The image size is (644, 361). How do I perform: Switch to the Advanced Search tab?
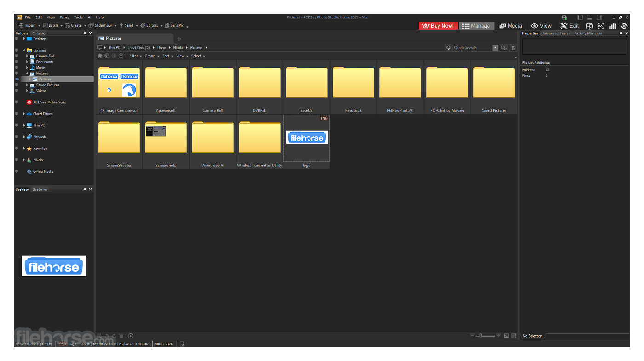(556, 34)
